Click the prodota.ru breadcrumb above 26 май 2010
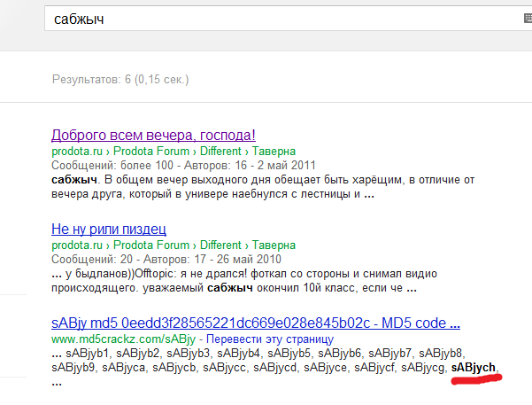The height and width of the screenshot is (405, 532). [173, 245]
